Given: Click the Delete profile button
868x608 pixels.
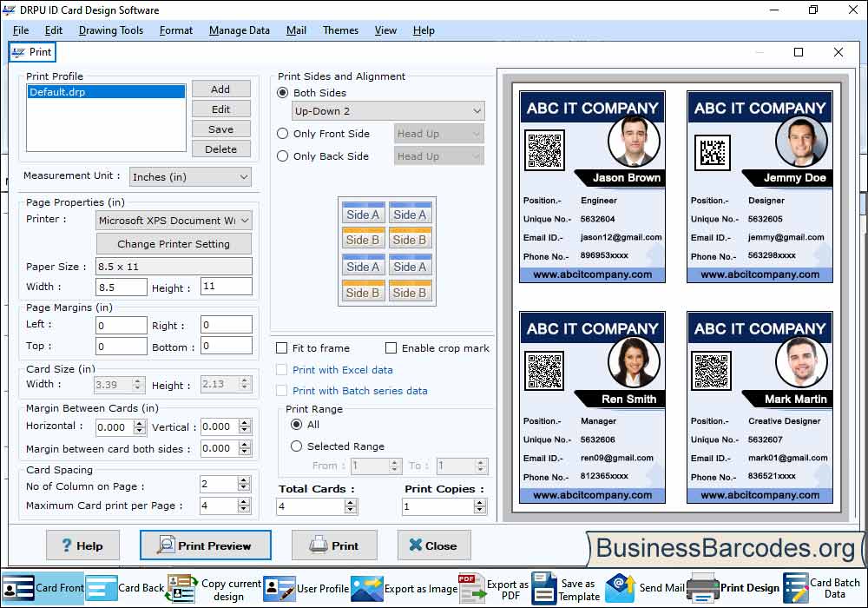Looking at the screenshot, I should (x=220, y=149).
